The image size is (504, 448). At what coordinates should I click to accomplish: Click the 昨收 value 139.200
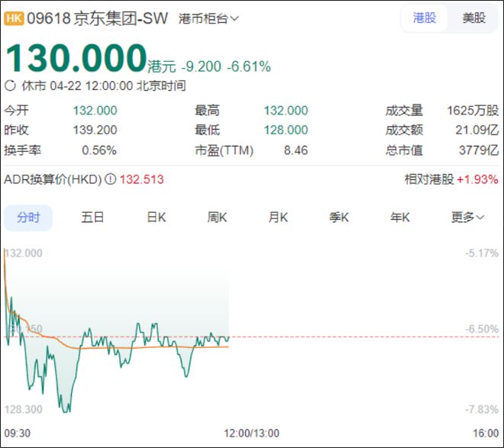coord(95,130)
